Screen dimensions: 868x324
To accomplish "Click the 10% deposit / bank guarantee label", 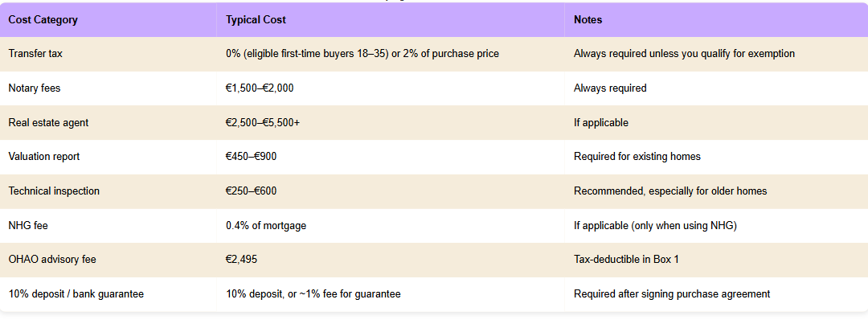I will point(76,294).
